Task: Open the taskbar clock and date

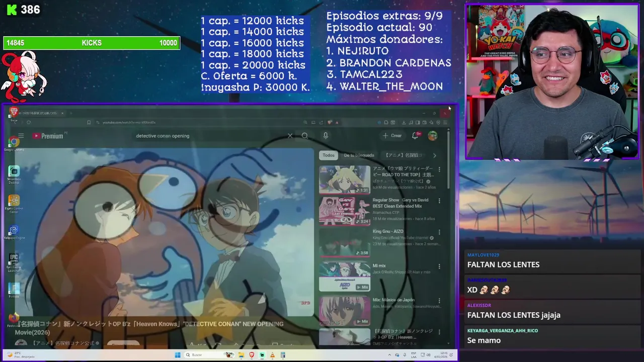Action: (x=441, y=355)
